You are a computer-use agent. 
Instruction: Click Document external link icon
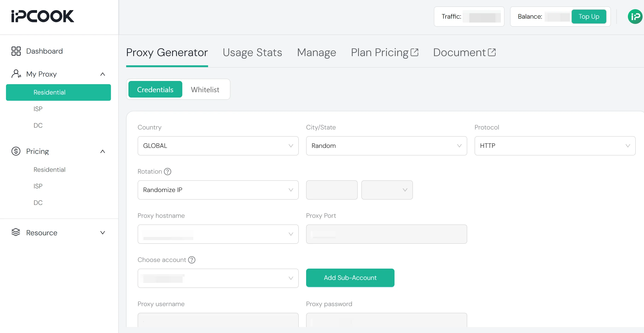[x=492, y=52]
